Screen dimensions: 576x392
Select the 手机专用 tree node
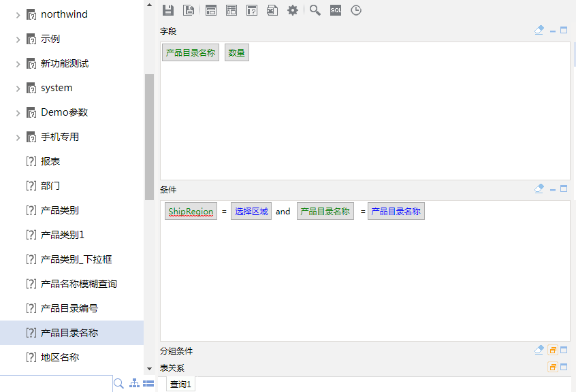coord(60,137)
